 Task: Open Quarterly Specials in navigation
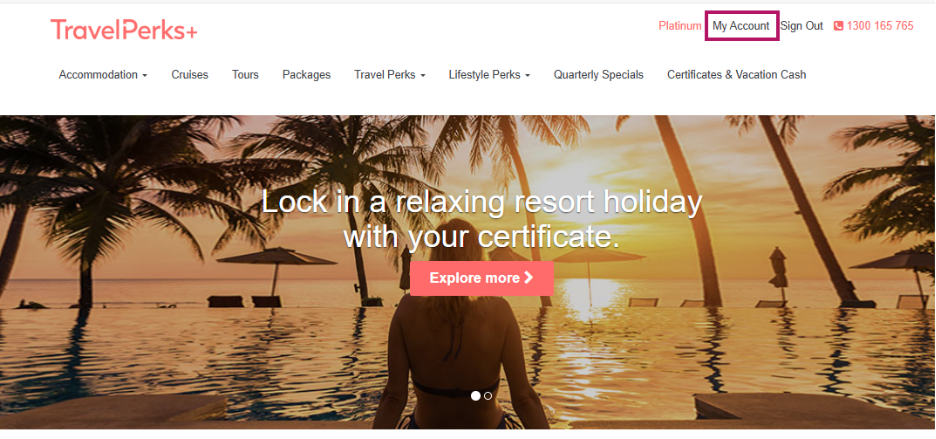pyautogui.click(x=598, y=75)
